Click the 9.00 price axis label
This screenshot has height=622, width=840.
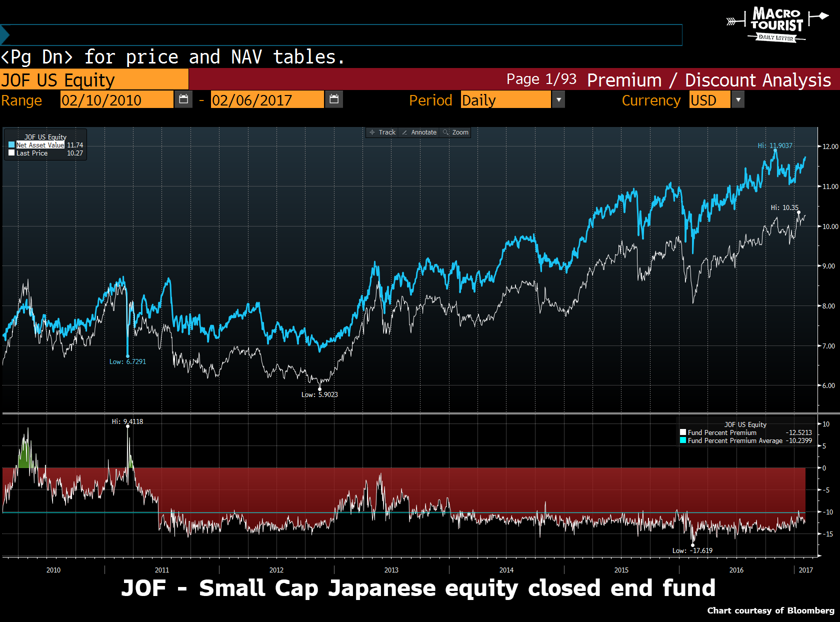[828, 266]
